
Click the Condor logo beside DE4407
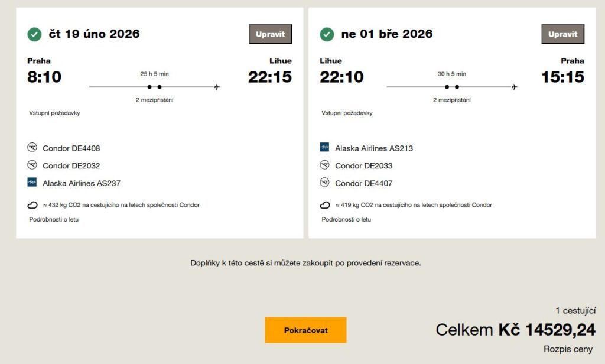(324, 183)
